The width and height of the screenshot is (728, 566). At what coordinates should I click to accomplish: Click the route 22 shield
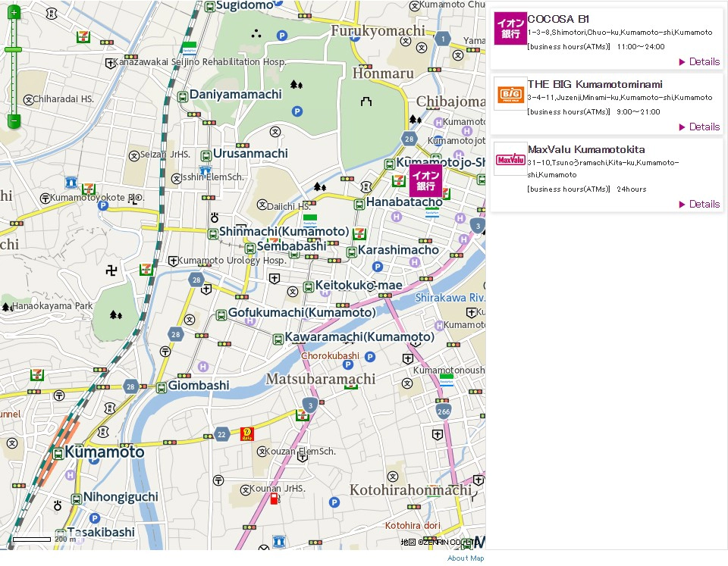click(222, 435)
